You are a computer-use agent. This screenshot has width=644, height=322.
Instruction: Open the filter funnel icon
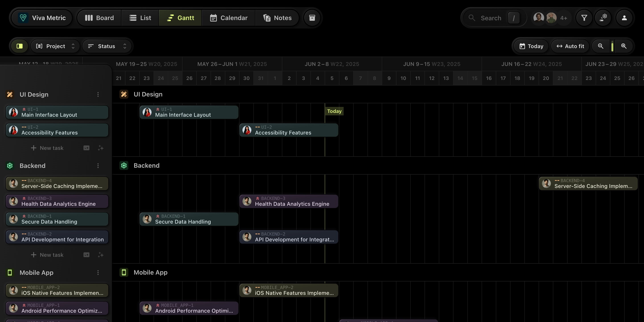pos(584,18)
